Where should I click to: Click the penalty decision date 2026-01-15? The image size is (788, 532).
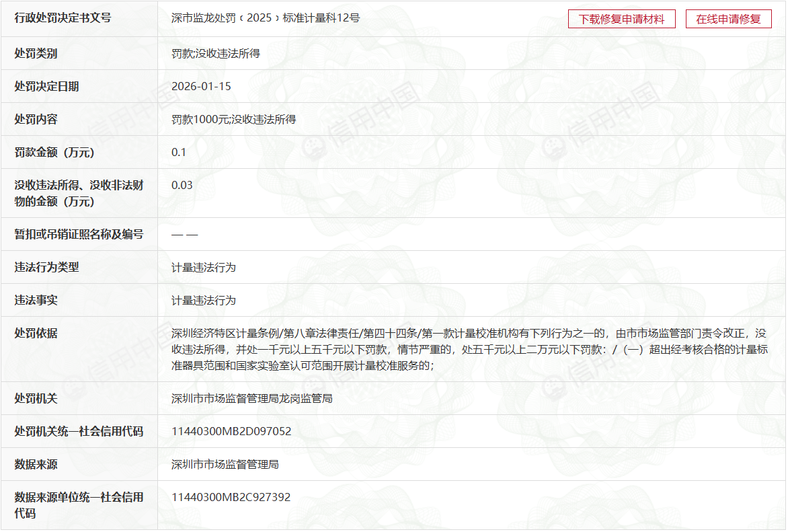(x=202, y=86)
